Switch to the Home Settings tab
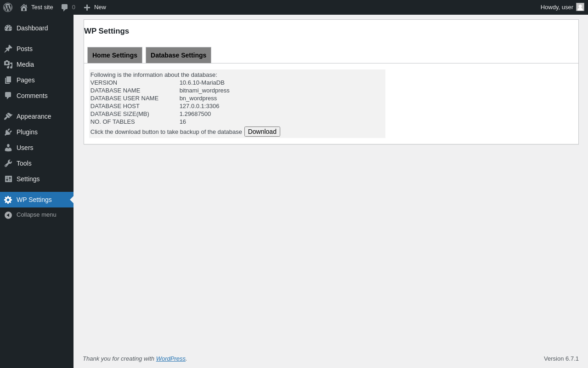 point(115,55)
